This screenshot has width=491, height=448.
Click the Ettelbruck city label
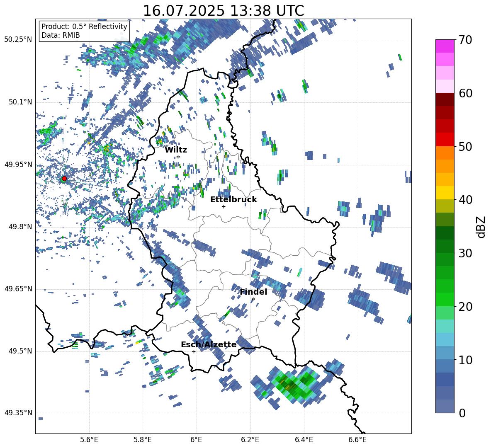(x=233, y=200)
